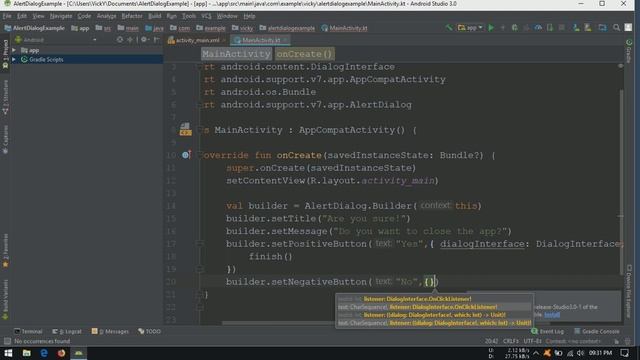Open the Code menu
This screenshot has width=640, height=360.
point(84,16)
